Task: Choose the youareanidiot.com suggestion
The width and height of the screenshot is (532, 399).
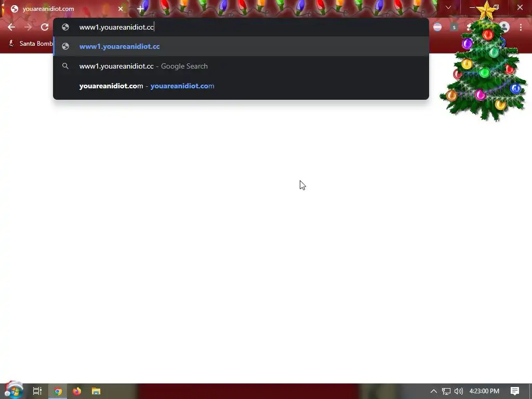Action: click(241, 86)
